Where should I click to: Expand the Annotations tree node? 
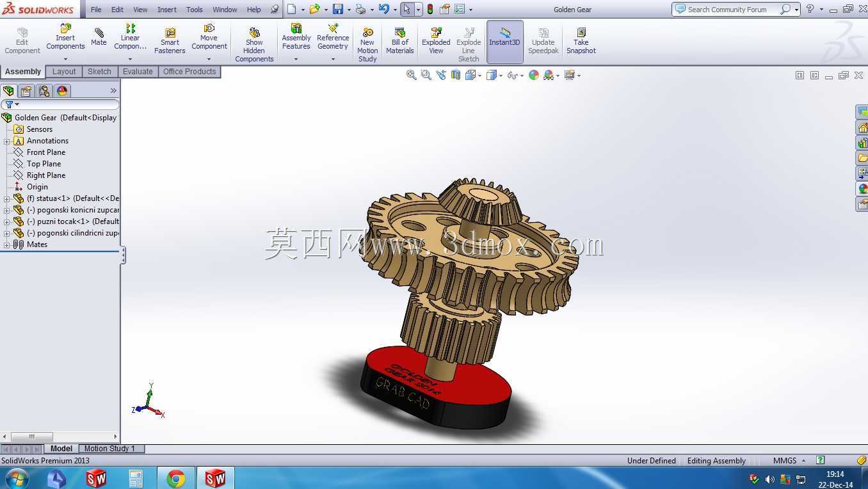coord(7,141)
